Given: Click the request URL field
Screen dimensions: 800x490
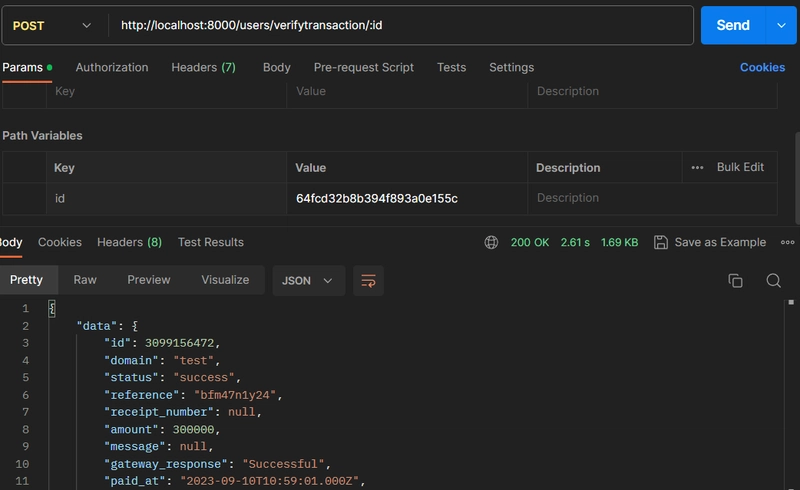Looking at the screenshot, I should click(x=400, y=25).
